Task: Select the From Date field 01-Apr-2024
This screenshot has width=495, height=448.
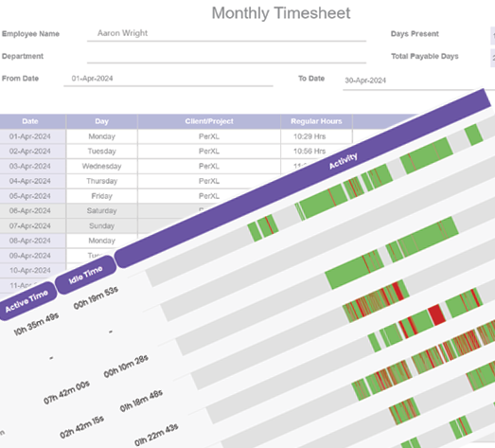Action: click(168, 79)
